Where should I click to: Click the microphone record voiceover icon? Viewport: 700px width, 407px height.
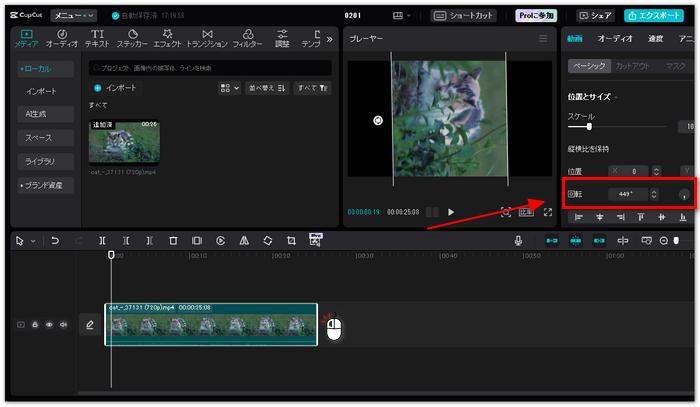[x=518, y=240]
